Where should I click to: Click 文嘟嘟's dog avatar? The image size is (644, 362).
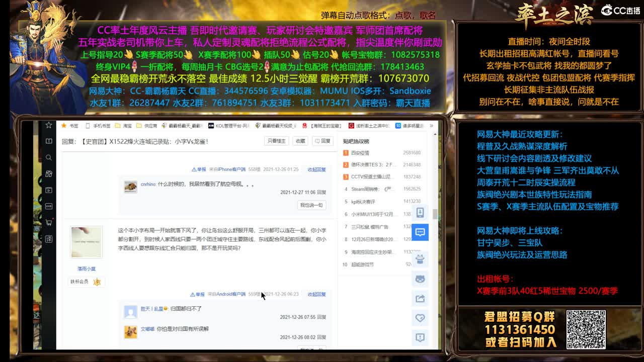click(131, 332)
